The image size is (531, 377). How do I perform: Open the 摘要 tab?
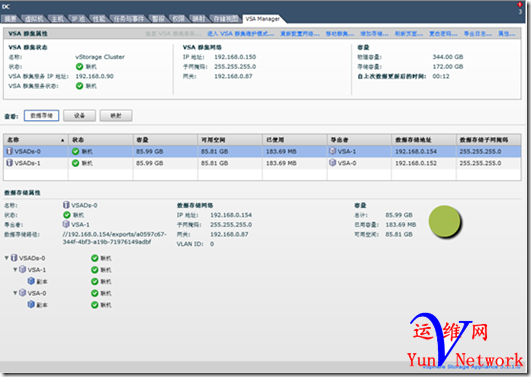[x=10, y=19]
